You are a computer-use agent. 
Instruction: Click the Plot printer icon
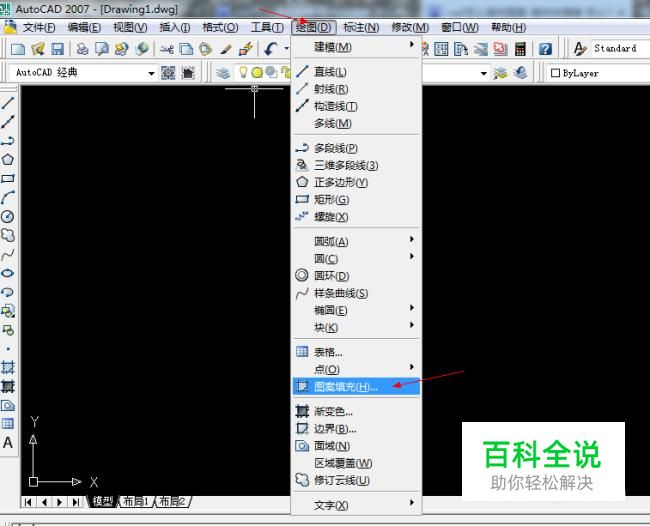[82, 49]
